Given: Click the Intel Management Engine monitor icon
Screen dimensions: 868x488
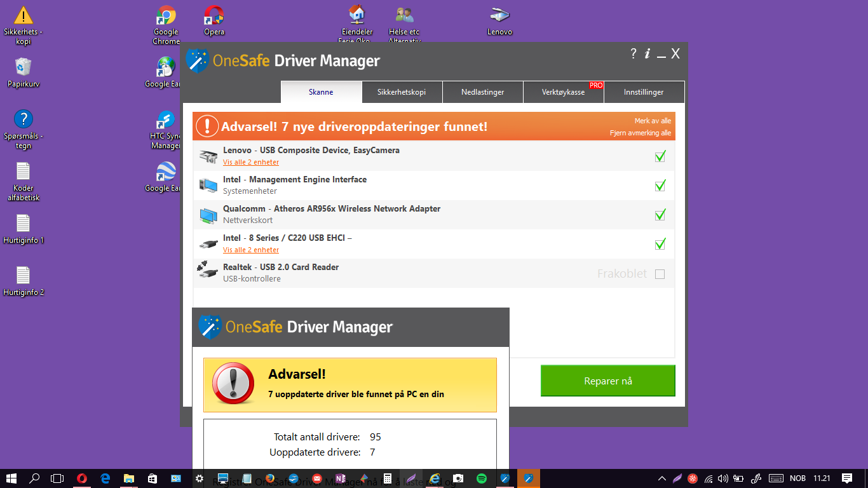Looking at the screenshot, I should click(x=208, y=186).
